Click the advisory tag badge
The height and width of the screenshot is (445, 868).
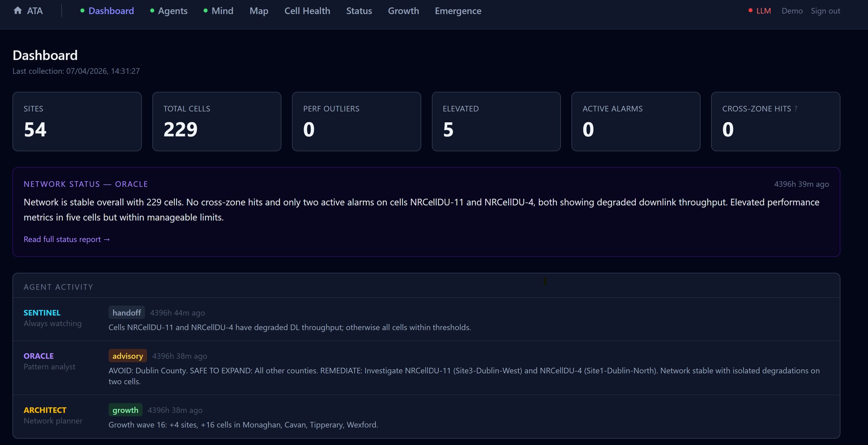pyautogui.click(x=128, y=356)
